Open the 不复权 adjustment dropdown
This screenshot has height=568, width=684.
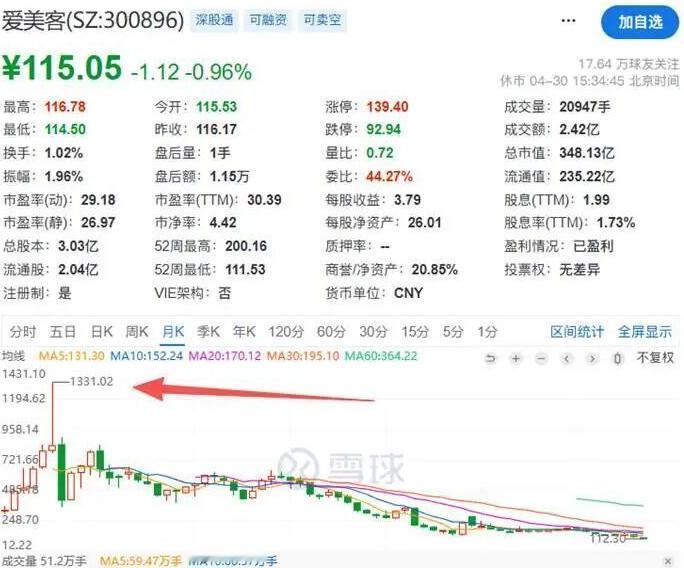(x=655, y=358)
